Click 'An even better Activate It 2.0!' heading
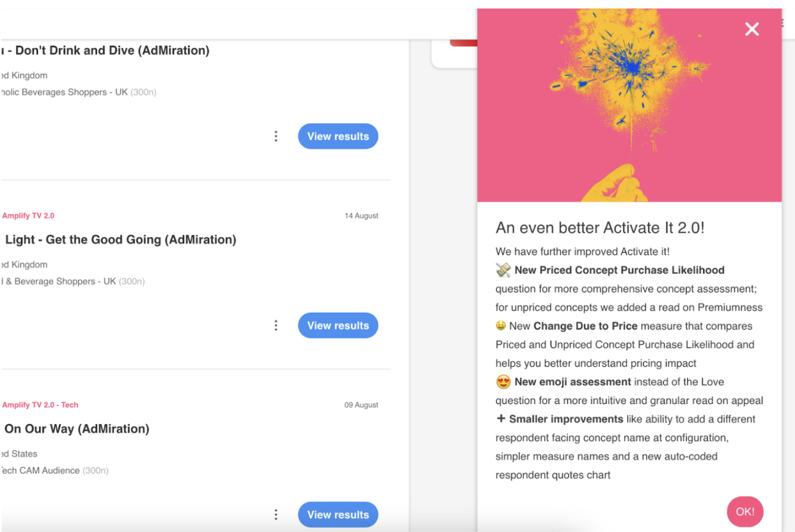 [x=600, y=228]
